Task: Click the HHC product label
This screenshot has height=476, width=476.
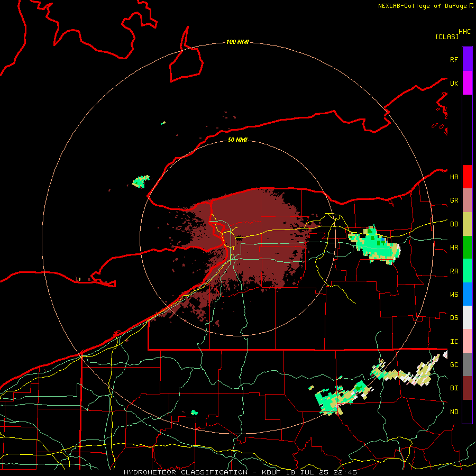Action: pos(464,32)
